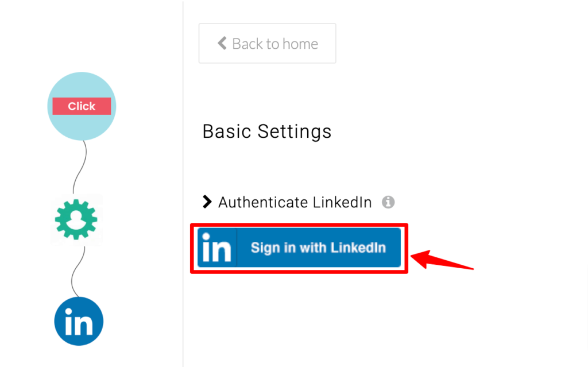Click the vertical divider between workflow and settings
The height and width of the screenshot is (367, 588).
[183, 184]
